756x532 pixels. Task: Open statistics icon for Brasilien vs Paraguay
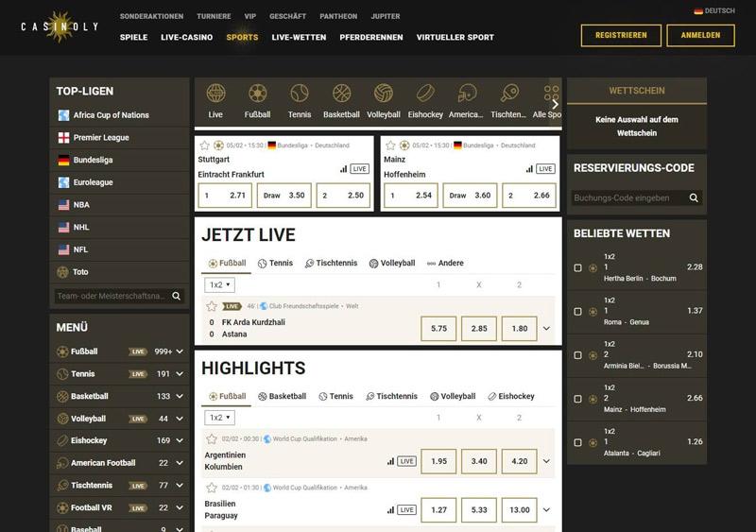390,510
